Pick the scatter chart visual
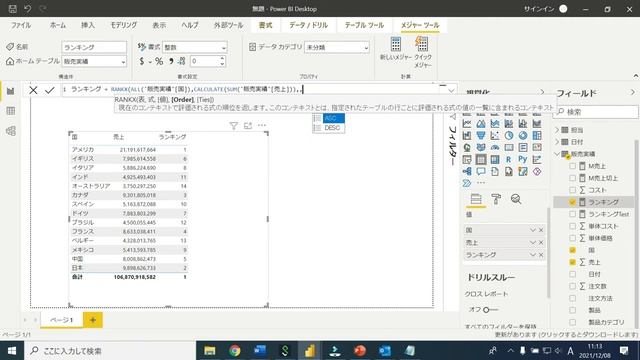Viewport: 640px width, 360px height. pyautogui.click(x=495, y=136)
